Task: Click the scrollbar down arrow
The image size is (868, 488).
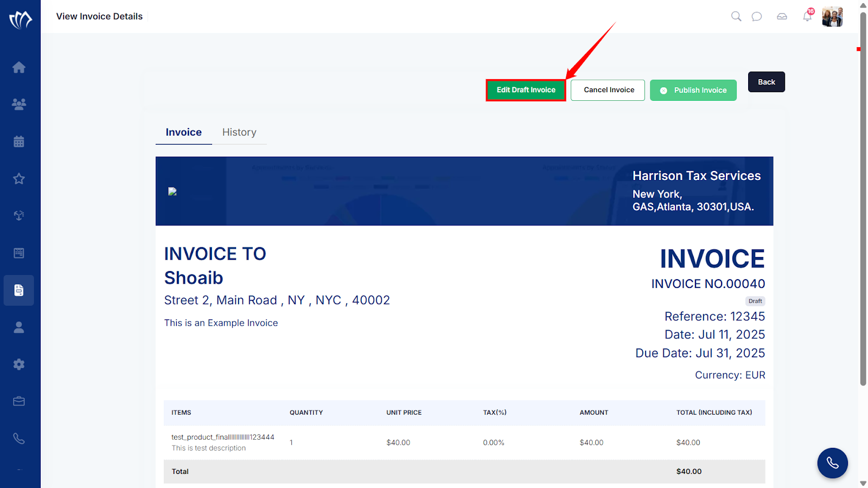Action: click(863, 483)
